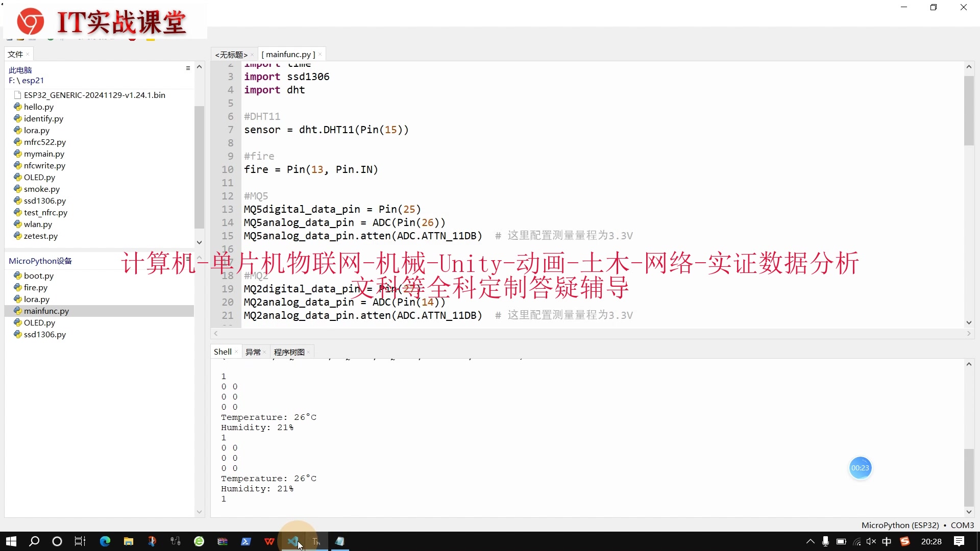Toggle the Chinese input mode indicator
The width and height of the screenshot is (980, 551).
click(x=887, y=541)
